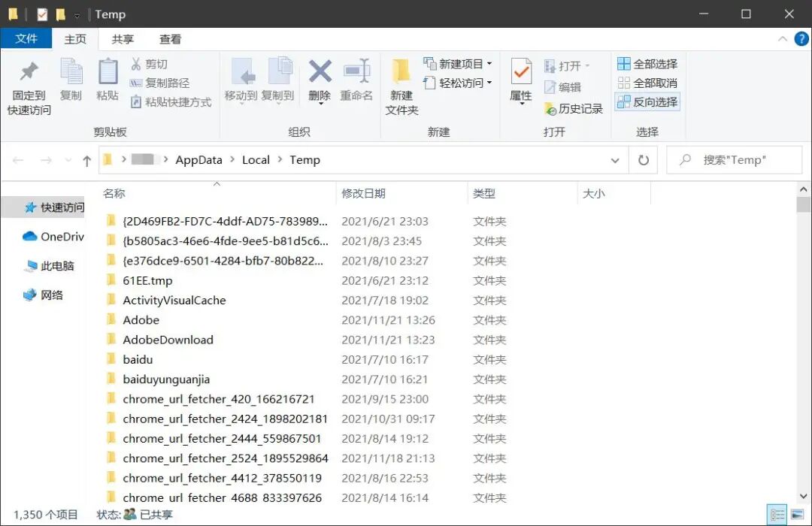This screenshot has height=526, width=812.
Task: Expand the New item (新建项目) dropdown
Action: point(489,64)
